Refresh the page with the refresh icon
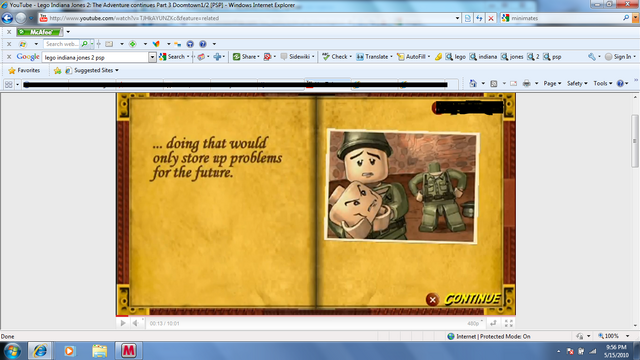Viewport: 640px width, 360px height. pos(479,18)
